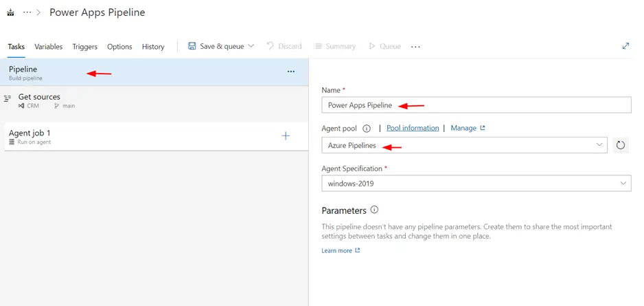Open the Agent Specification windows-2019 dropdown
This screenshot has width=644, height=306.
[x=476, y=184]
